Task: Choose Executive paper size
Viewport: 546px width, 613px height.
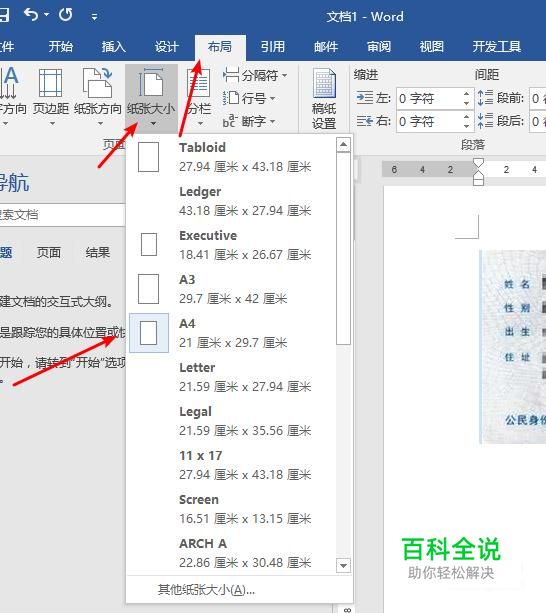Action: pos(231,245)
